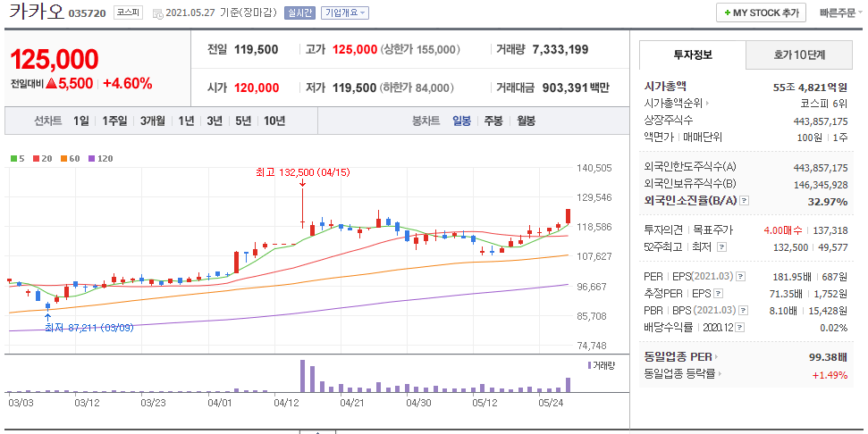Click the 최저 87,211 (03/09) chart marker
868x434 pixels.
coord(89,328)
